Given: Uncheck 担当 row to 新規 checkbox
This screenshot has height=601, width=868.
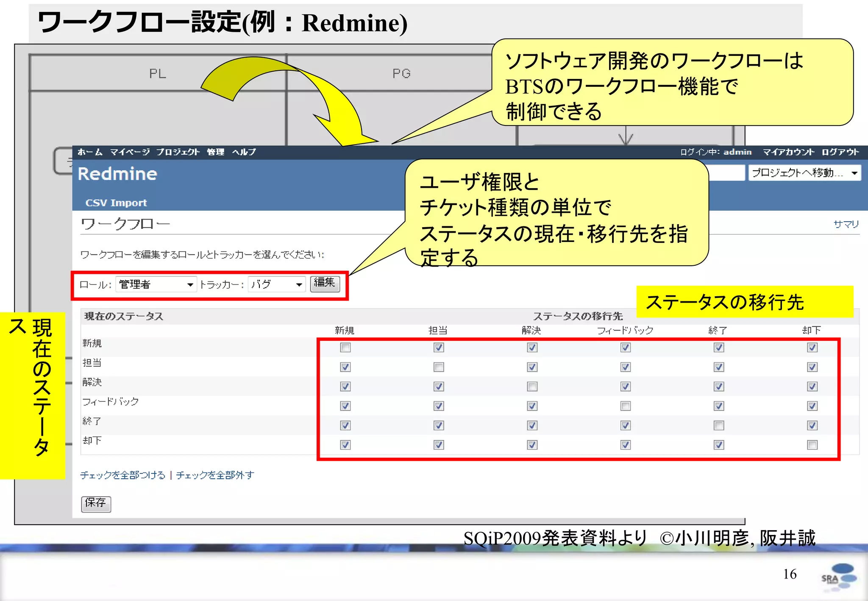Looking at the screenshot, I should pyautogui.click(x=345, y=367).
